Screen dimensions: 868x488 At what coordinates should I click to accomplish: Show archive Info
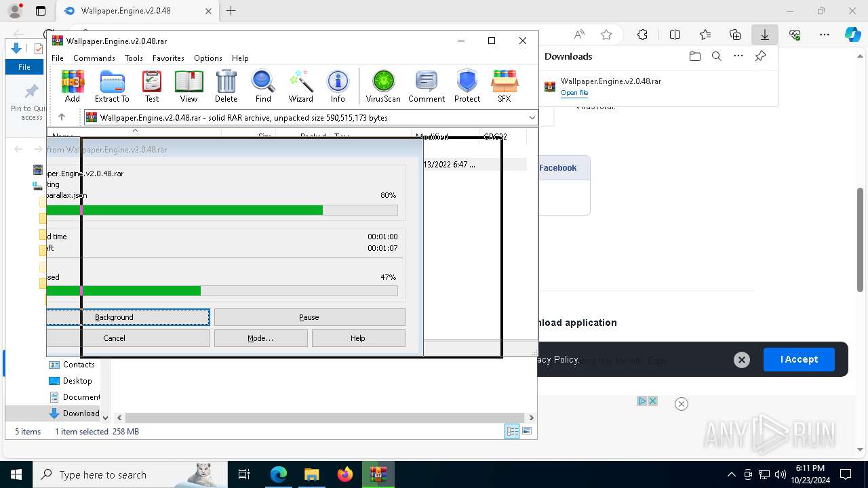point(338,86)
